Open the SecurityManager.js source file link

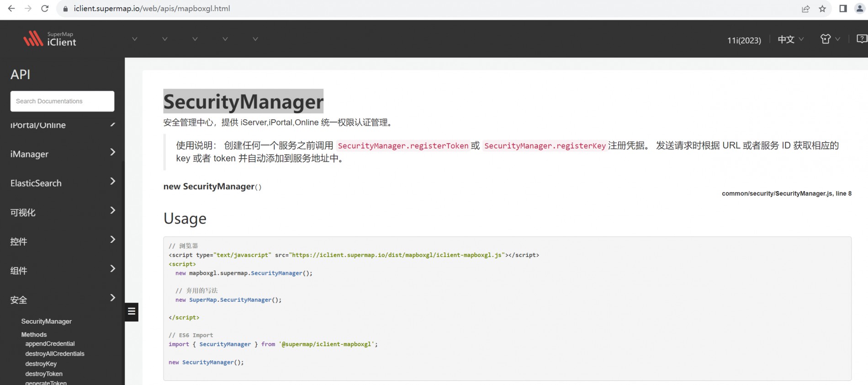(777, 193)
